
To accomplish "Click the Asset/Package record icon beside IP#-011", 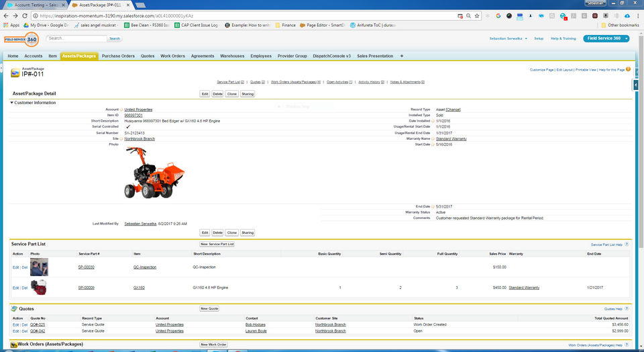I will coord(15,73).
